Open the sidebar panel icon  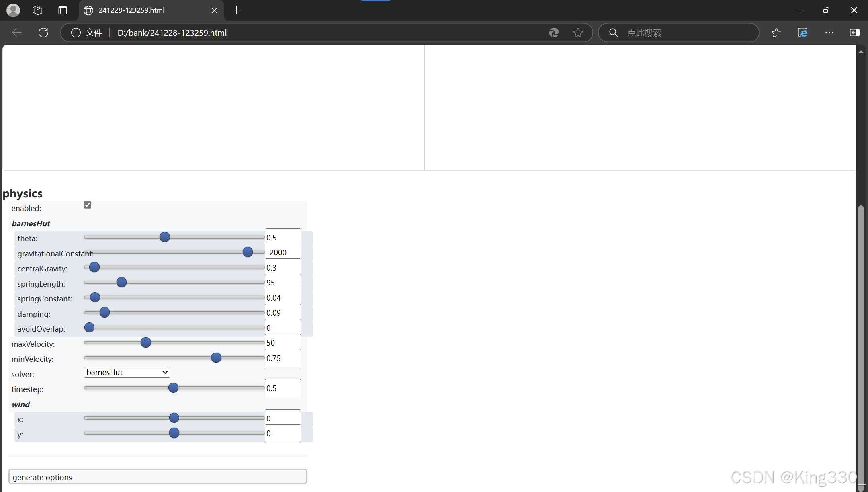pyautogui.click(x=855, y=33)
